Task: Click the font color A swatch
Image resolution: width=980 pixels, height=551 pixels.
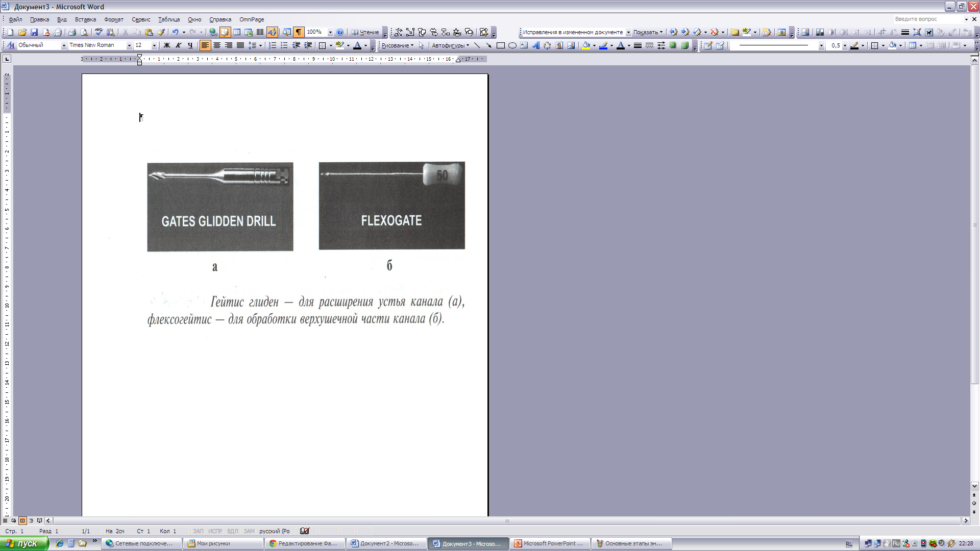Action: click(x=357, y=45)
